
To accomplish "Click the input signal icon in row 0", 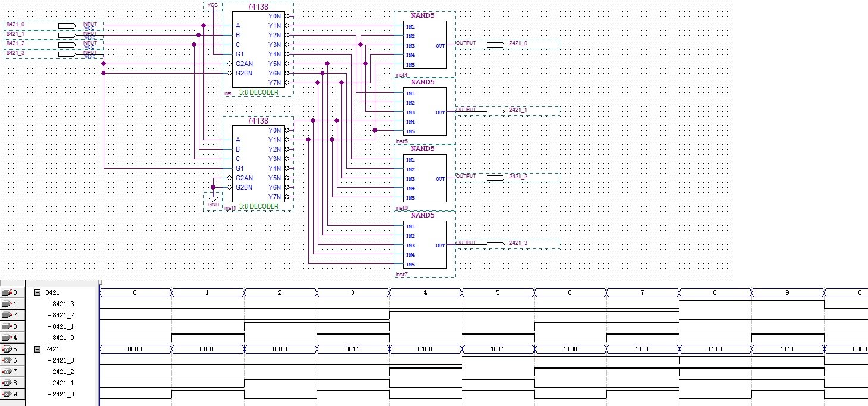I will point(7,292).
